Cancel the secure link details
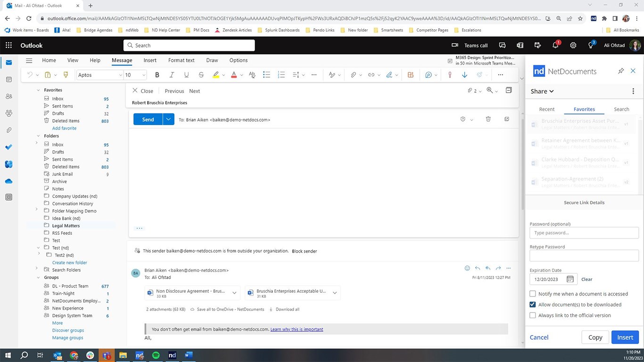This screenshot has height=362, width=644. (539, 337)
